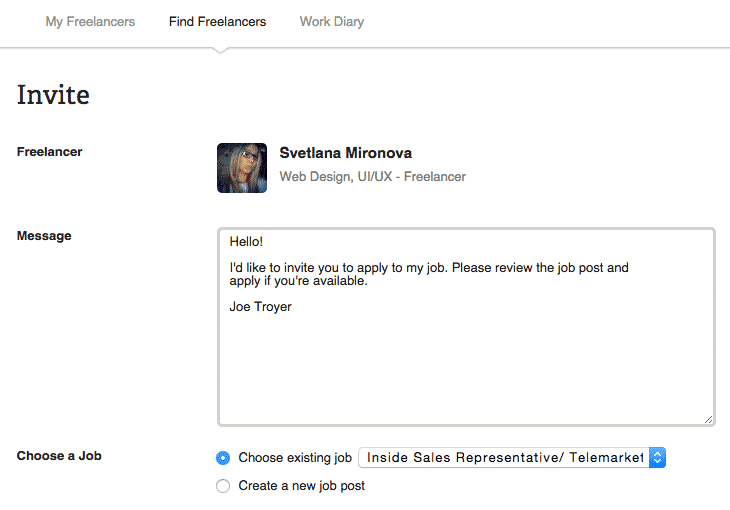Click Svetlana Mironova's profile photo

point(242,168)
